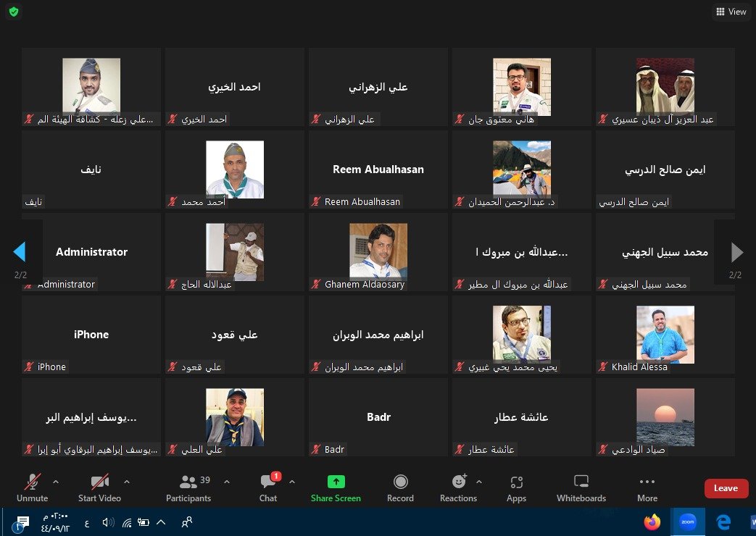
Task: Expand the arrow next to Participants
Action: 227,482
